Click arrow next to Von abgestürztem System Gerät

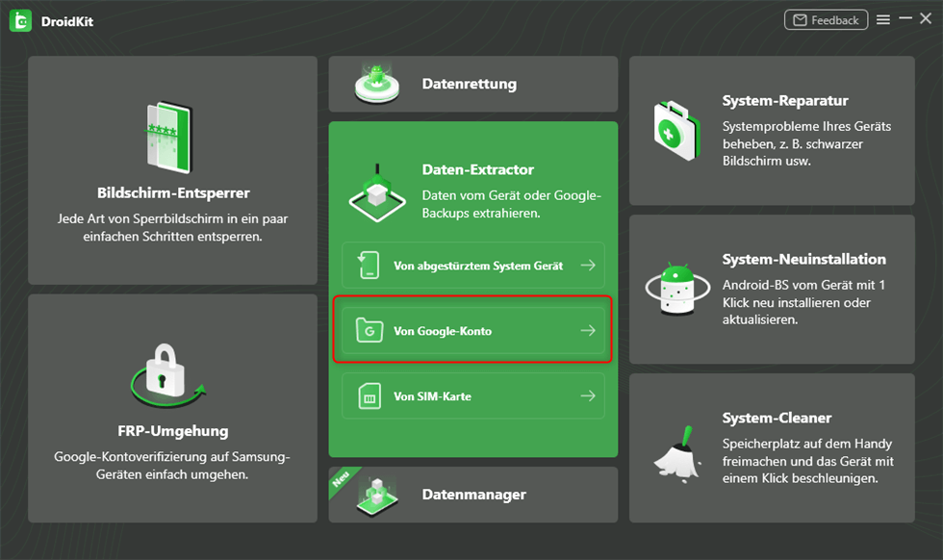(x=588, y=266)
